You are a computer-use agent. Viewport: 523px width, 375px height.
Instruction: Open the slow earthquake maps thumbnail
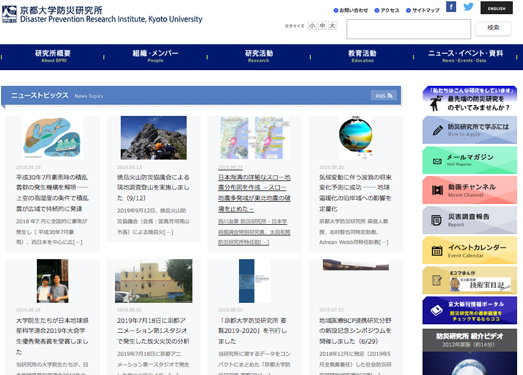[254, 138]
